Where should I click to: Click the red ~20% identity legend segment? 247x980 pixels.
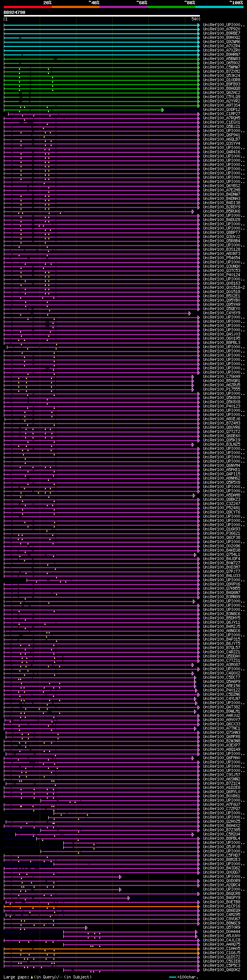click(28, 7)
